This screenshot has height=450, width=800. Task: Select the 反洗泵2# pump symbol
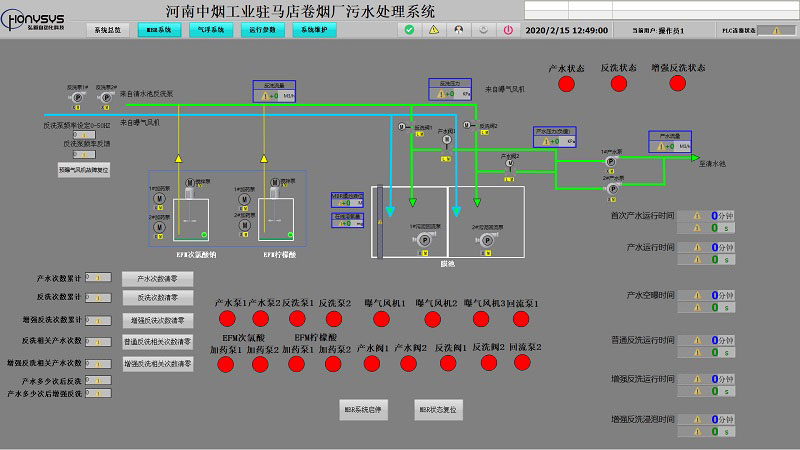[x=107, y=98]
